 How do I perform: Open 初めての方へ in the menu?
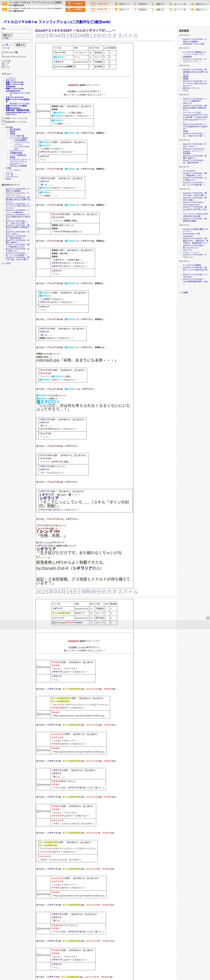(x=11, y=80)
